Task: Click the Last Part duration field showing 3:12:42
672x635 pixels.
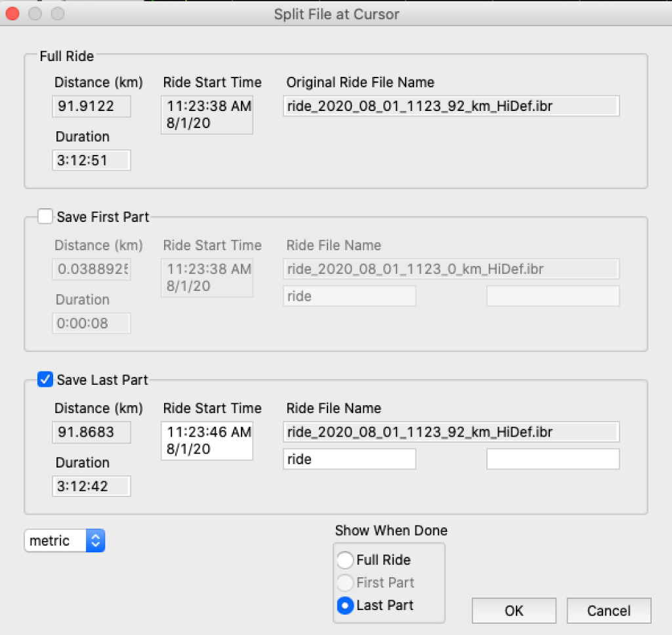Action: pos(91,486)
